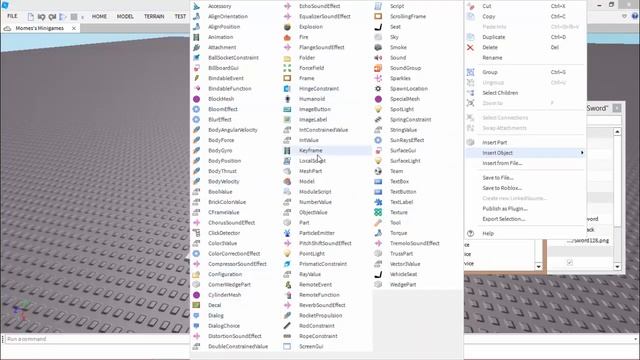Screen dimensions: 640x360
Task: Select the SpawnLocation icon
Action: [x=378, y=89]
